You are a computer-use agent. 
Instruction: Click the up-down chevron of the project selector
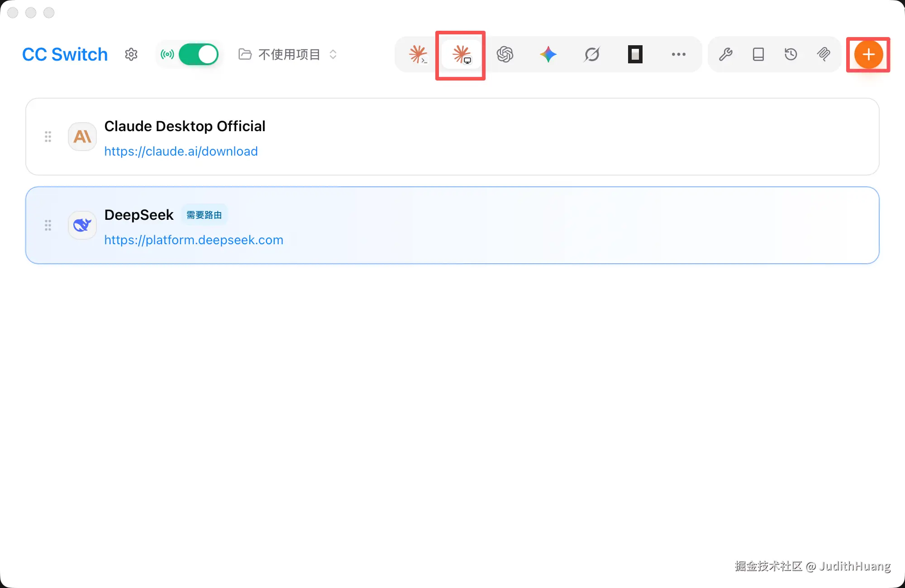333,54
